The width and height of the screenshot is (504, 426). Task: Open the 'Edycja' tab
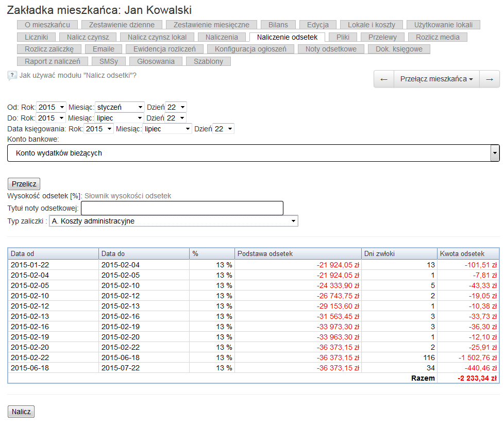(318, 25)
